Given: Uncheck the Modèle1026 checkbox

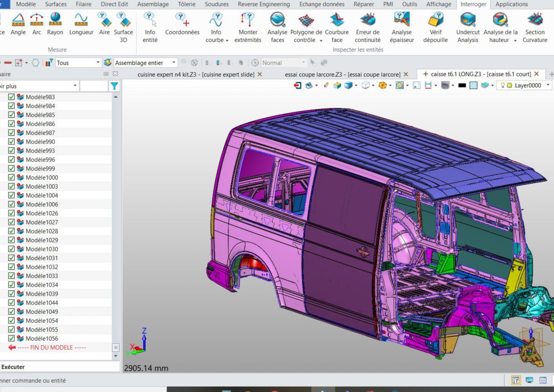Looking at the screenshot, I should click(x=11, y=213).
